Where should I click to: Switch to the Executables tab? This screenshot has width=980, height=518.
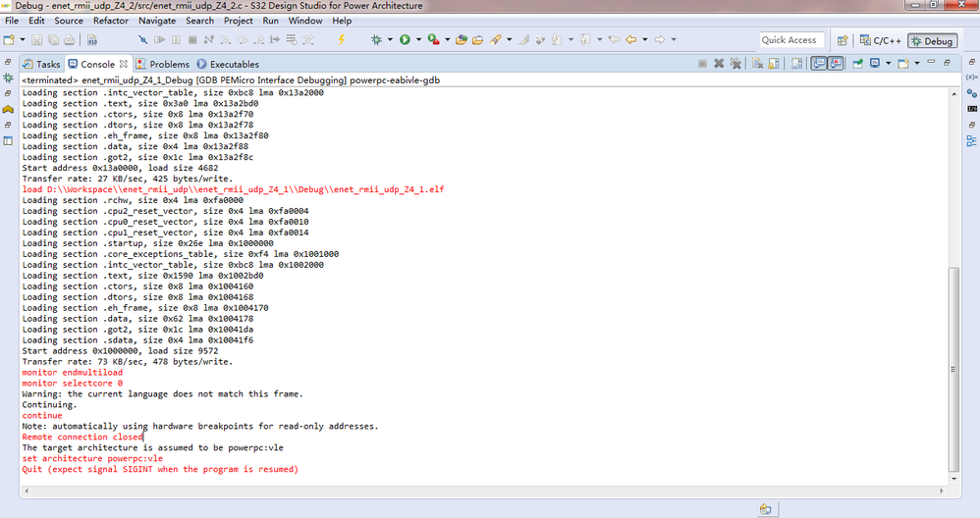(x=228, y=65)
